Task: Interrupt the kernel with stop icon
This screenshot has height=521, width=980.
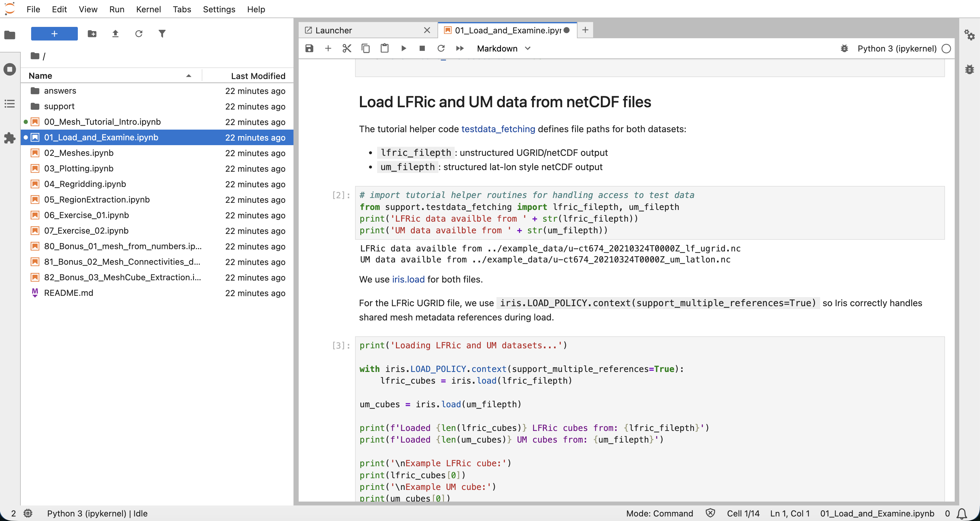Action: [422, 49]
